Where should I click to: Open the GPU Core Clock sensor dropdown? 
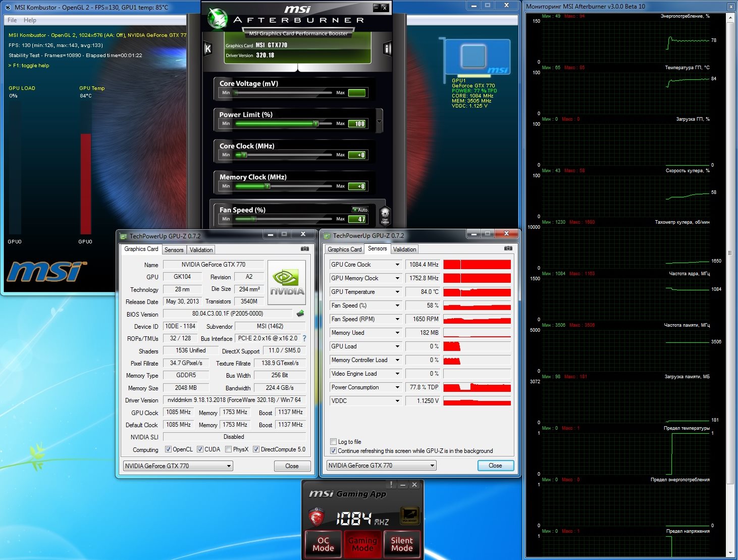point(397,265)
